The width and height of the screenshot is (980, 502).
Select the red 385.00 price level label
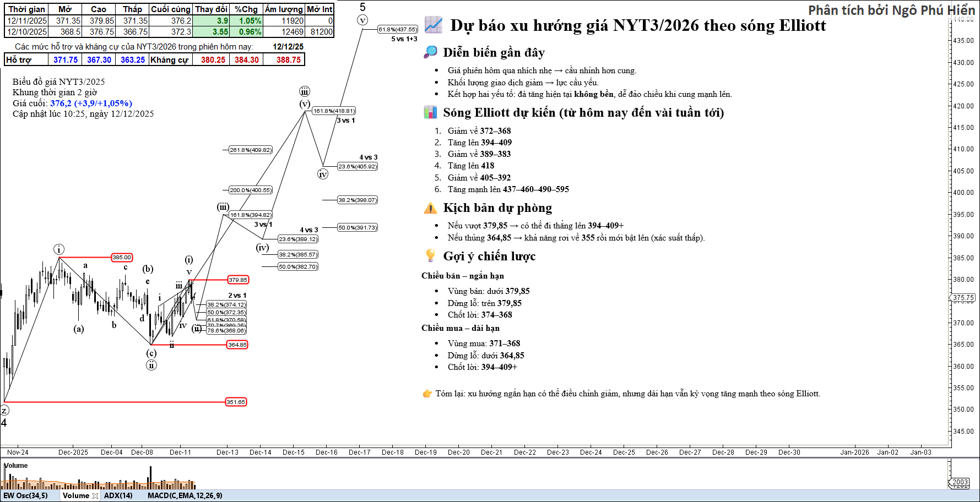click(122, 257)
